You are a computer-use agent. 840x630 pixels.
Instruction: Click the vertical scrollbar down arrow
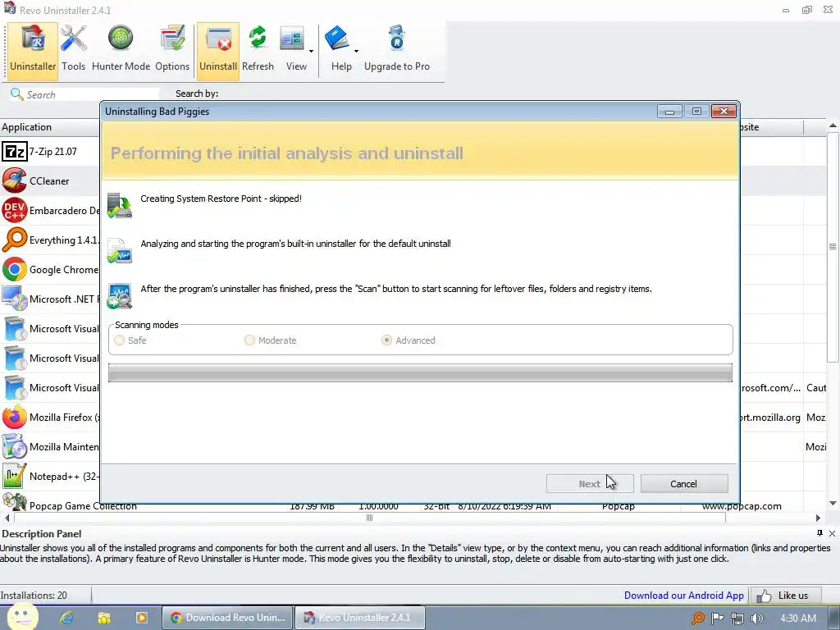(x=833, y=503)
